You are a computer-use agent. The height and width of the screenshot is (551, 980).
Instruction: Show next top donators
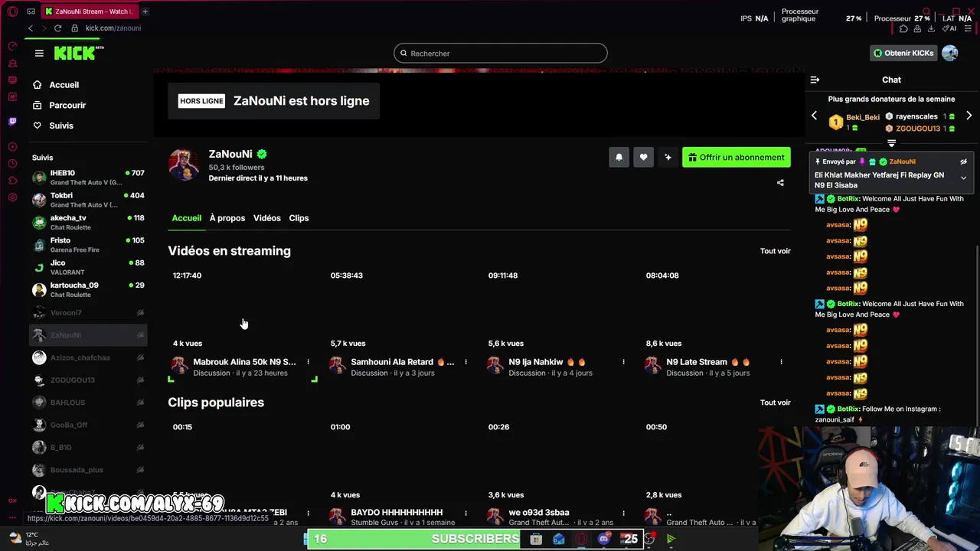pos(969,116)
